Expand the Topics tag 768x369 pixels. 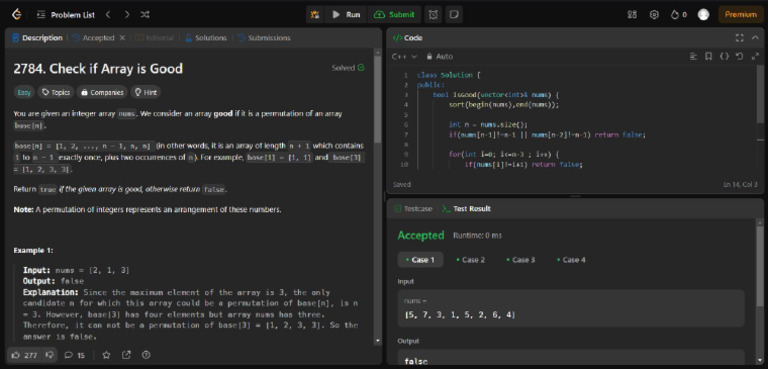point(56,92)
